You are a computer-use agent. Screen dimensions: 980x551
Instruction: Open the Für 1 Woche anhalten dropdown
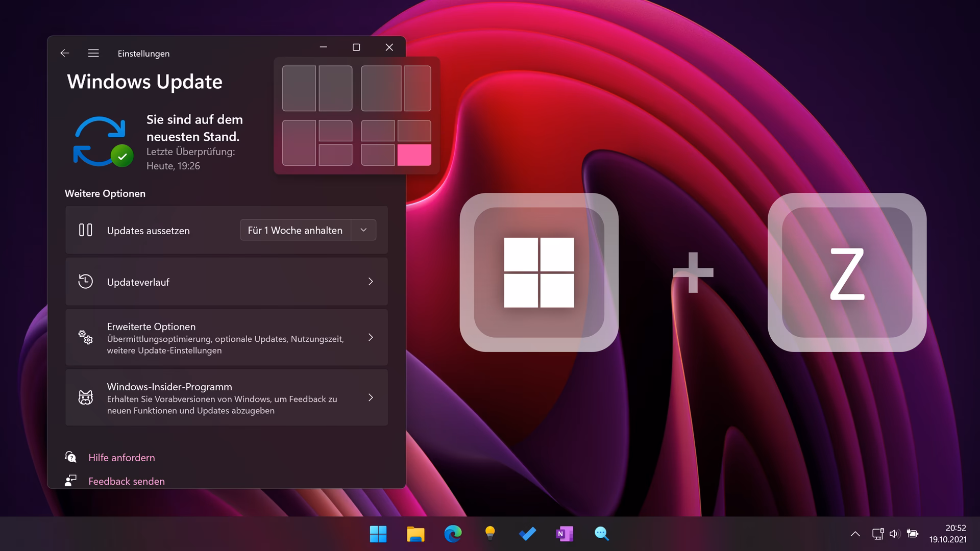coord(363,230)
